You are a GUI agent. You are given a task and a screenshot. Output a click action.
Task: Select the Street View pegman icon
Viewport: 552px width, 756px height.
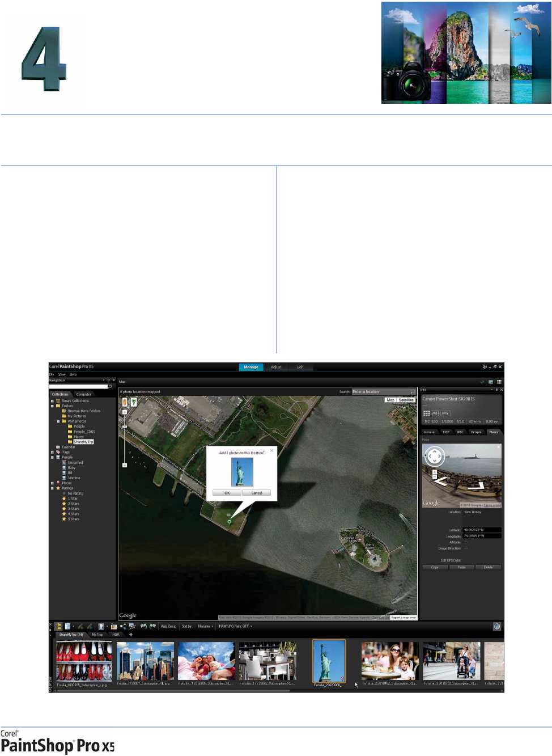click(125, 402)
